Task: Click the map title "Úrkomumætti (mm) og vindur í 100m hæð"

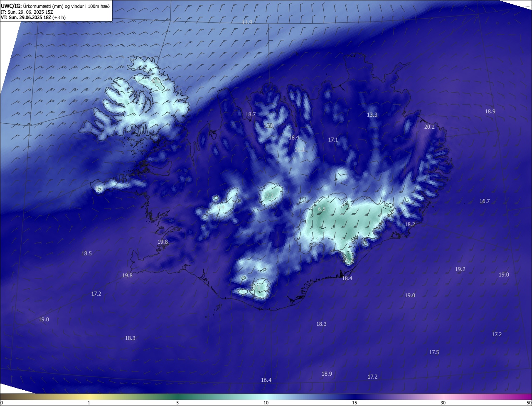Action: pos(66,6)
